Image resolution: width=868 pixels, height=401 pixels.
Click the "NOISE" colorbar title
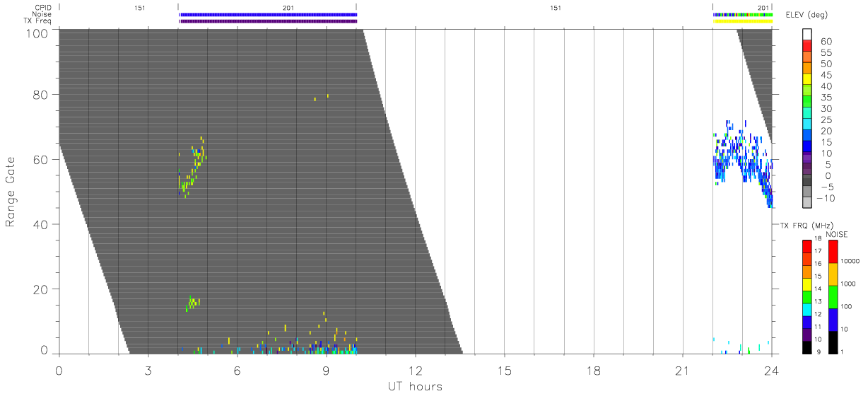tap(837, 233)
